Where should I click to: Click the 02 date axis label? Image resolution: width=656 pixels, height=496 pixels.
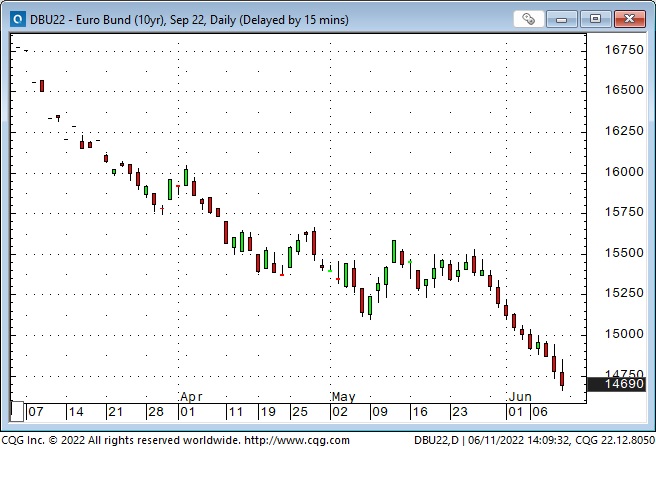[x=340, y=412]
